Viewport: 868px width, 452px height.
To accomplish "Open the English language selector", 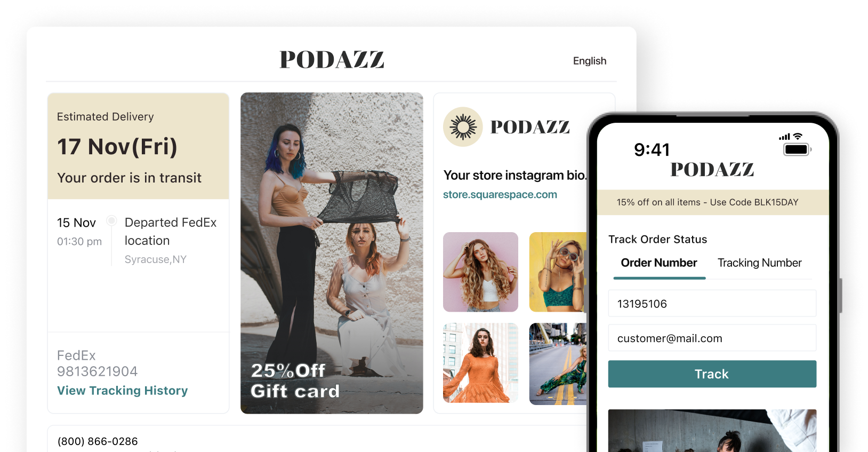I will pyautogui.click(x=590, y=61).
